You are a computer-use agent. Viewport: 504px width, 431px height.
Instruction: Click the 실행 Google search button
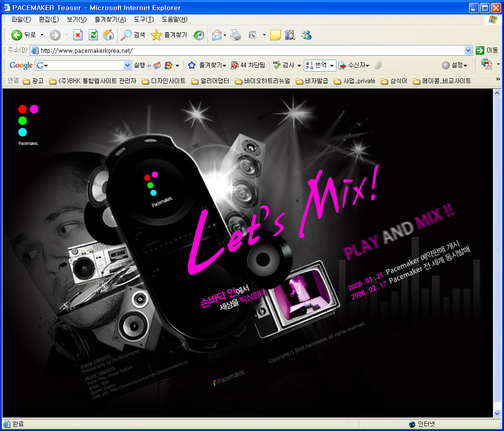coord(140,65)
